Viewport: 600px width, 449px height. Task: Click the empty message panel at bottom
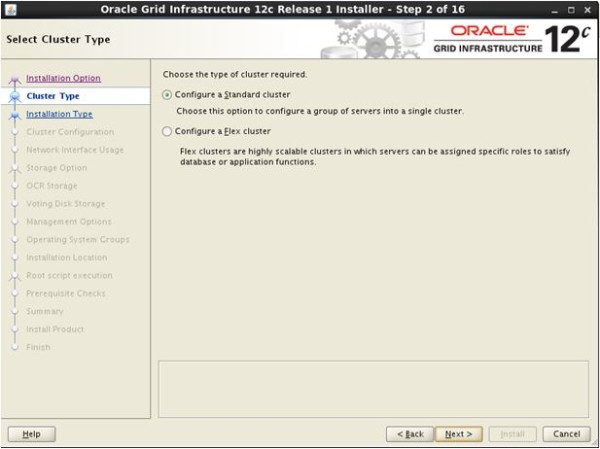click(x=373, y=389)
